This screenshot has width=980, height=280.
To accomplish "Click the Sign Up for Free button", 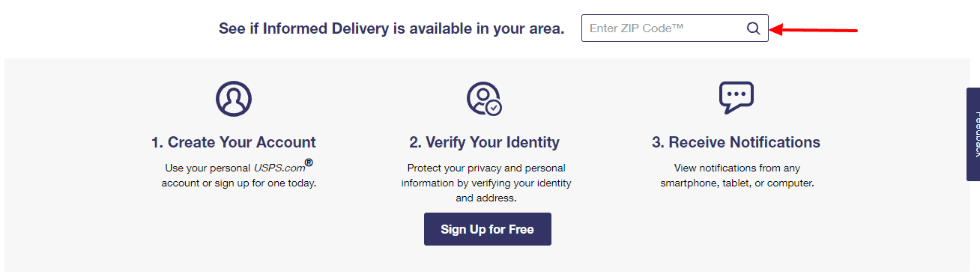I will 488,229.
